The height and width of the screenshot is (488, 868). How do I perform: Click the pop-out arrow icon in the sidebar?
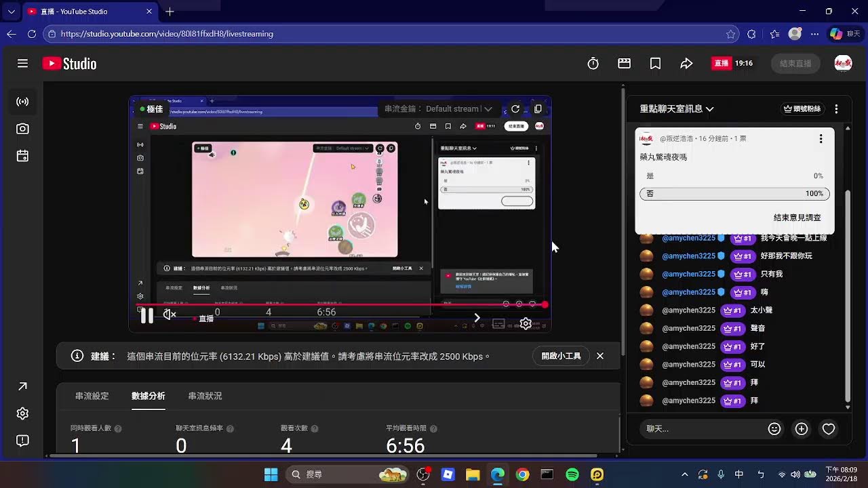pos(22,386)
